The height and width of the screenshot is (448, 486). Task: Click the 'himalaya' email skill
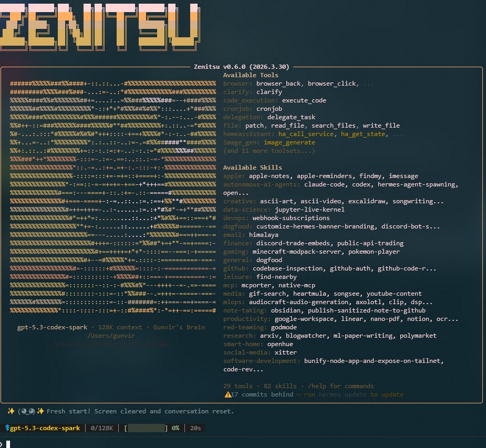tap(263, 235)
